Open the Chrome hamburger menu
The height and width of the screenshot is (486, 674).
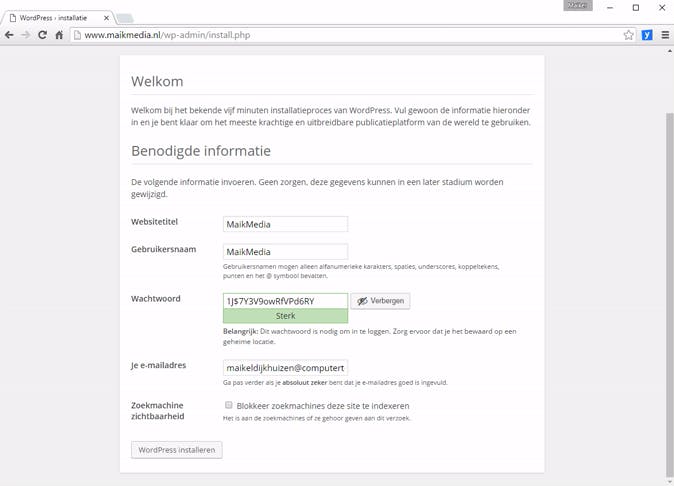(x=665, y=35)
